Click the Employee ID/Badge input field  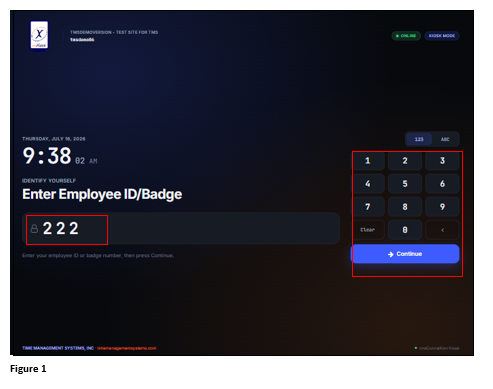point(181,228)
